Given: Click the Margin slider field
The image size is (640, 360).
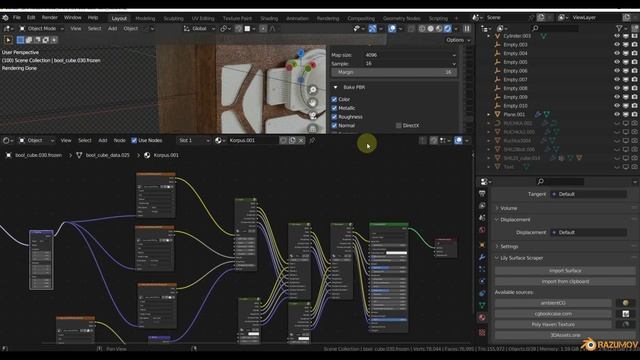Looking at the screenshot, I should point(394,72).
